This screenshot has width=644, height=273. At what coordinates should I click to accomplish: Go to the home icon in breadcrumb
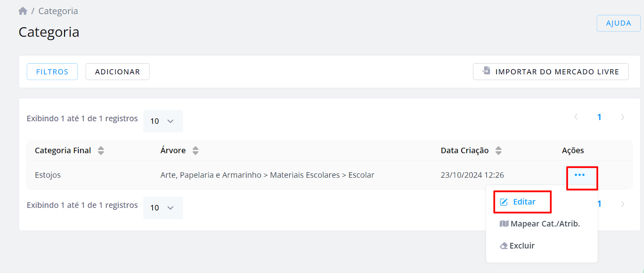[x=23, y=11]
